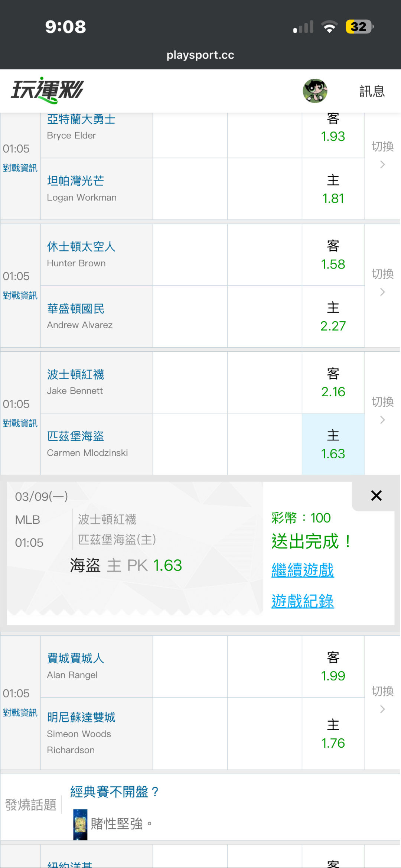Pick Nationals home odds 2.27
The width and height of the screenshot is (401, 868).
[333, 317]
